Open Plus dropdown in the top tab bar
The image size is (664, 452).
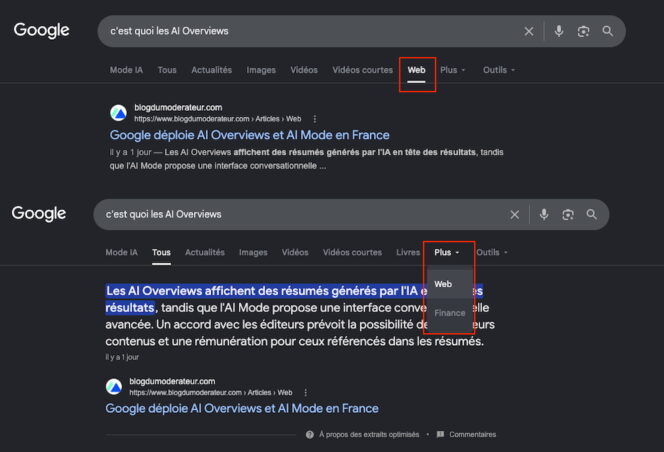click(x=453, y=70)
